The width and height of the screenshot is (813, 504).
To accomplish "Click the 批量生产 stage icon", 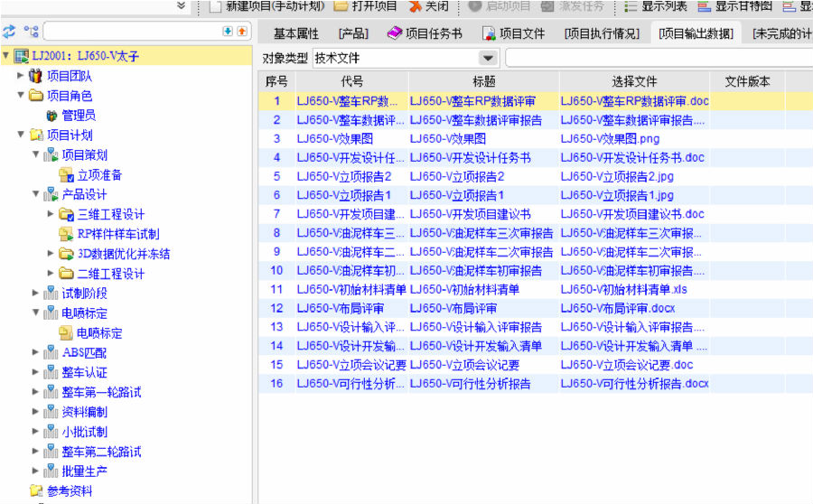I will [51, 471].
